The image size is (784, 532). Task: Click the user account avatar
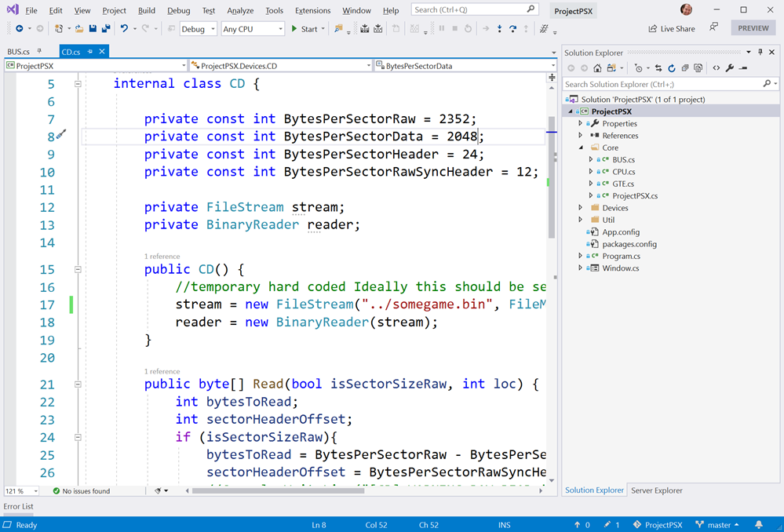(686, 9)
